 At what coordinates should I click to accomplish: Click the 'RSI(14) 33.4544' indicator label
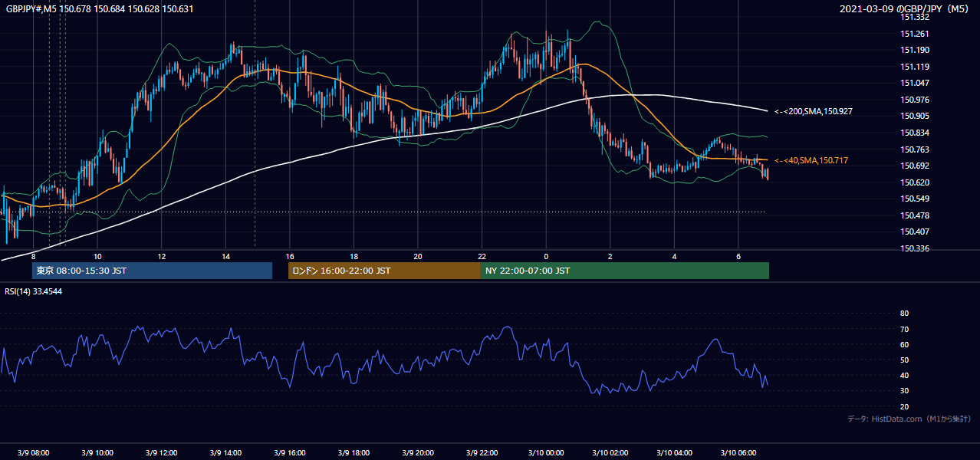pyautogui.click(x=34, y=291)
